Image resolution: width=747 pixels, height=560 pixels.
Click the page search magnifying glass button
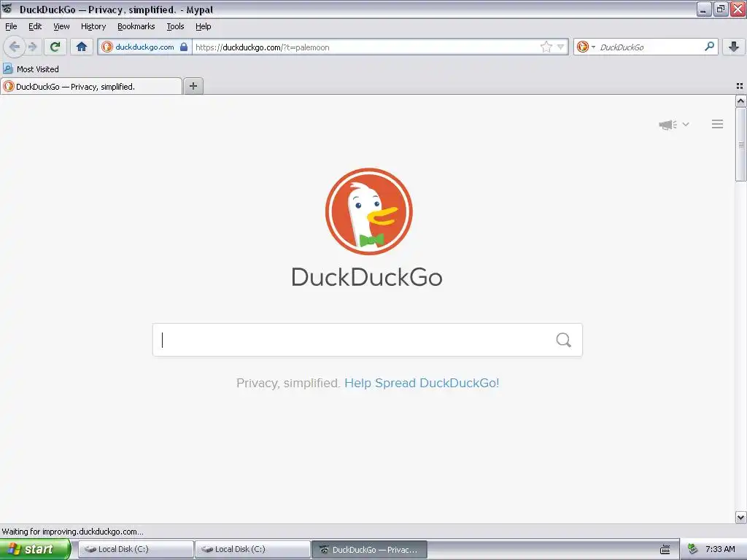(564, 340)
